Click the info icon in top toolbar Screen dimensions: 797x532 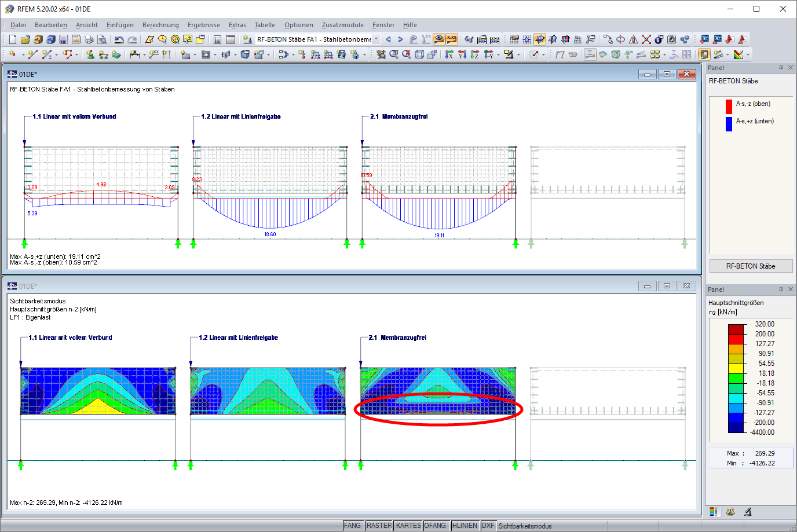pyautogui.click(x=659, y=39)
